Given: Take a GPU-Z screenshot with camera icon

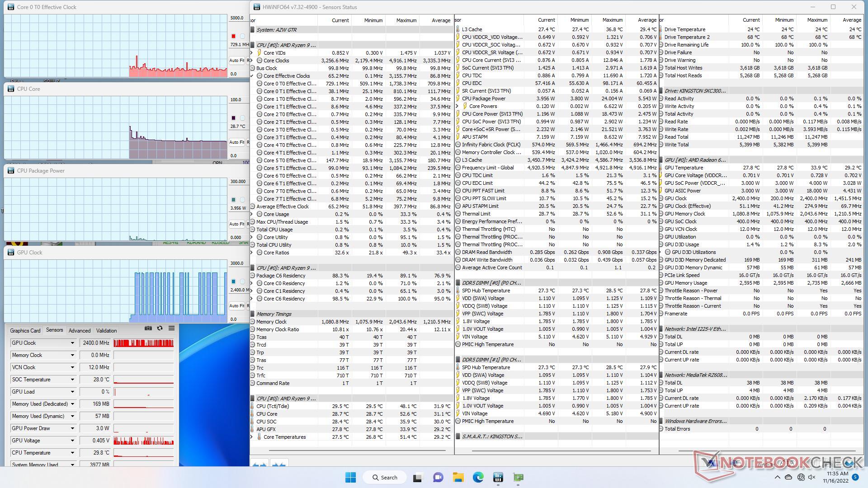Looking at the screenshot, I should [148, 328].
